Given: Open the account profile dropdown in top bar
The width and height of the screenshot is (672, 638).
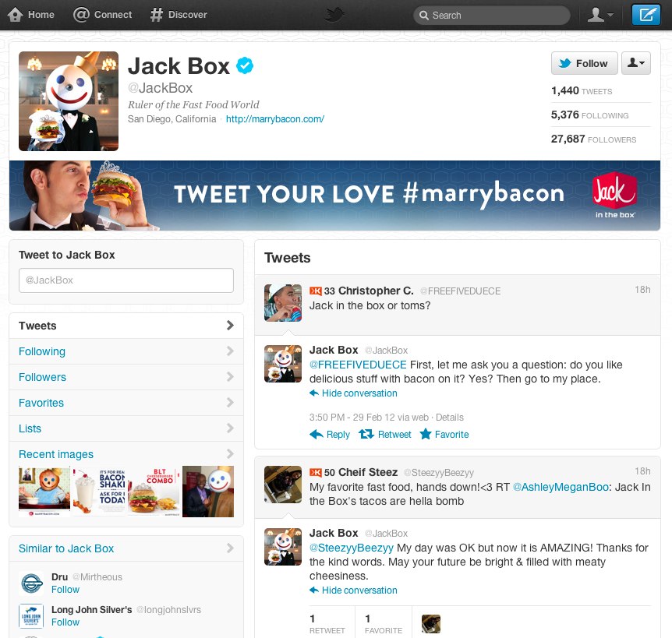Looking at the screenshot, I should [599, 15].
